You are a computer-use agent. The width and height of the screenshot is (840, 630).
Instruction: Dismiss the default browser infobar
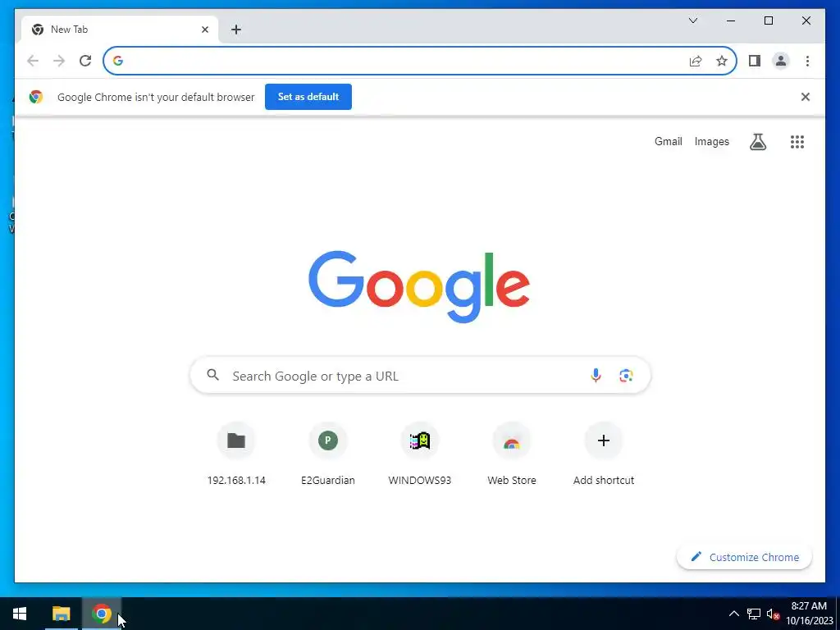click(x=806, y=97)
